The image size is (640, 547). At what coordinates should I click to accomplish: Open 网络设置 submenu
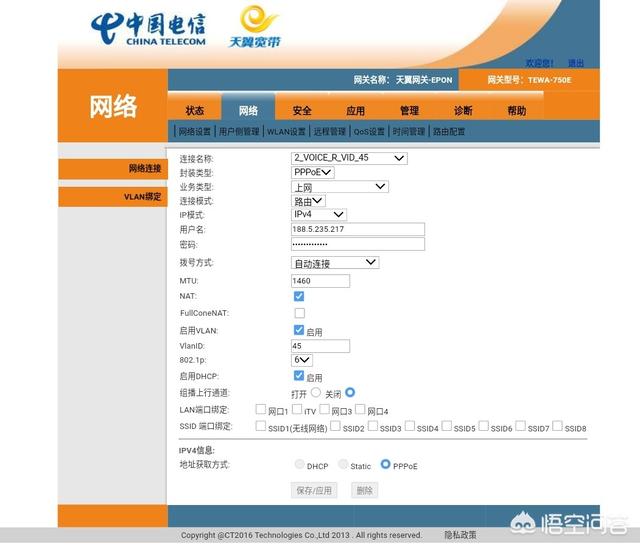[x=195, y=131]
